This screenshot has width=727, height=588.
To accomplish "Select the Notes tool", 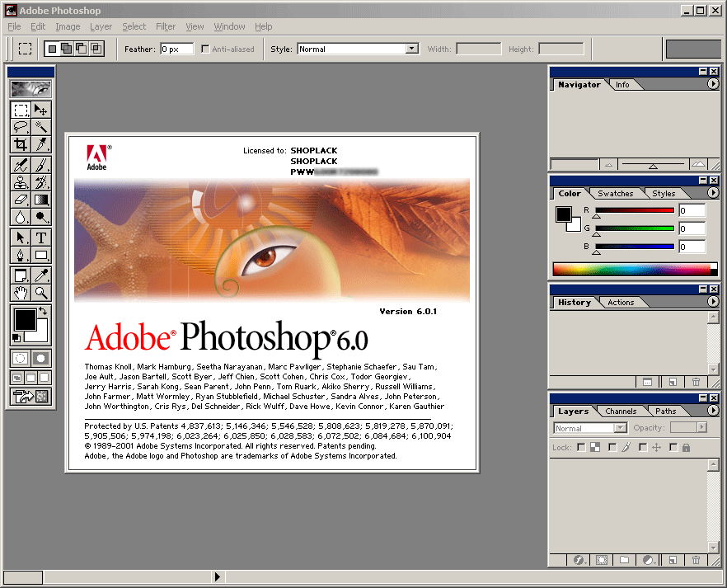I will [21, 275].
